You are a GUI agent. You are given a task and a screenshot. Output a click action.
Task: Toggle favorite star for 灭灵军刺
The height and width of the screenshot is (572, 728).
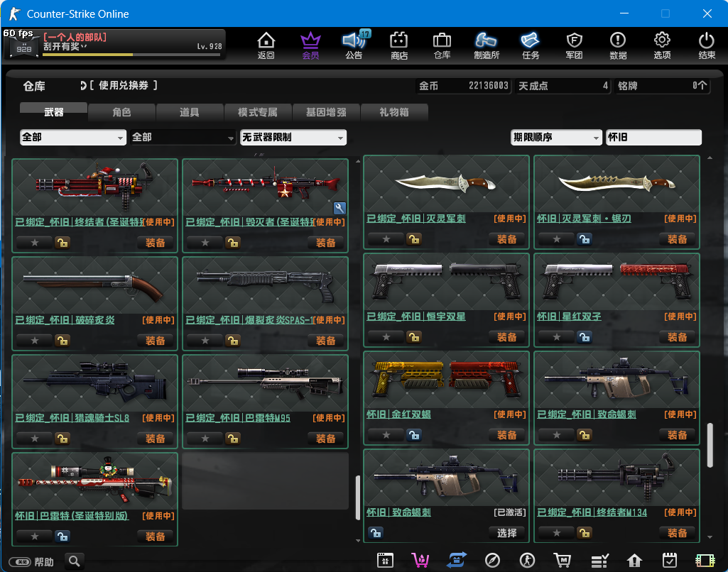[386, 239]
